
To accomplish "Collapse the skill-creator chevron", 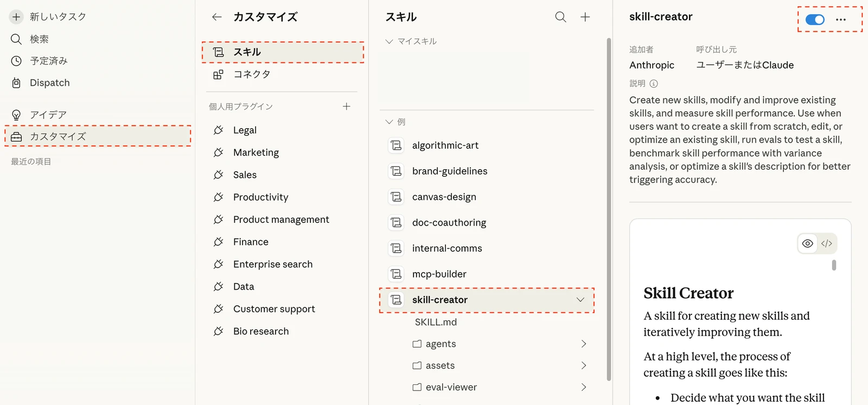I will [580, 300].
